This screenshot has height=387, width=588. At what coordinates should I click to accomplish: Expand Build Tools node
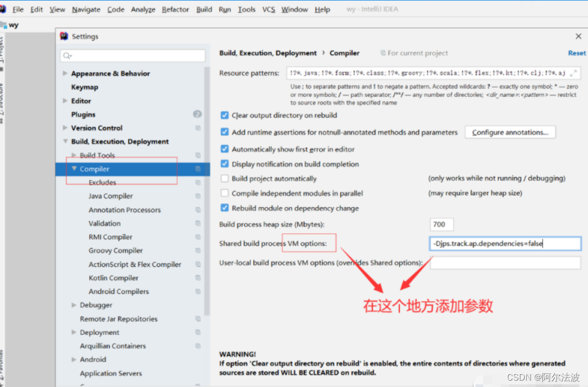[74, 155]
